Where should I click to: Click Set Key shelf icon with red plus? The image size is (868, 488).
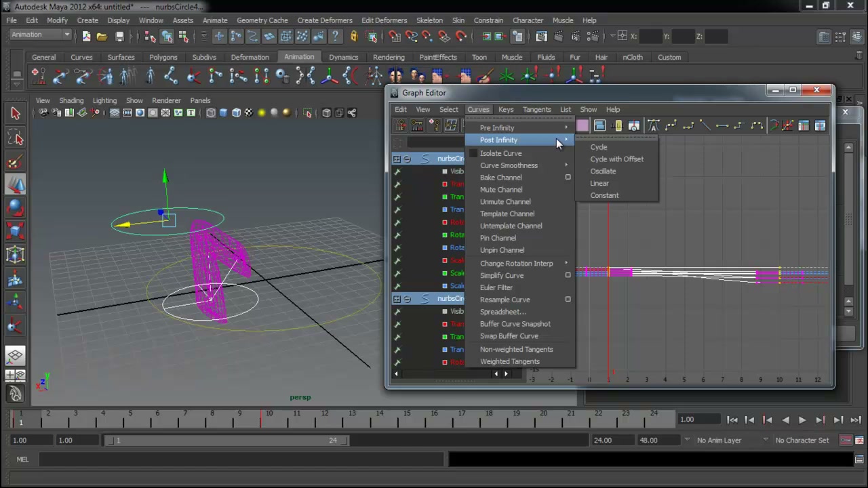[38, 76]
